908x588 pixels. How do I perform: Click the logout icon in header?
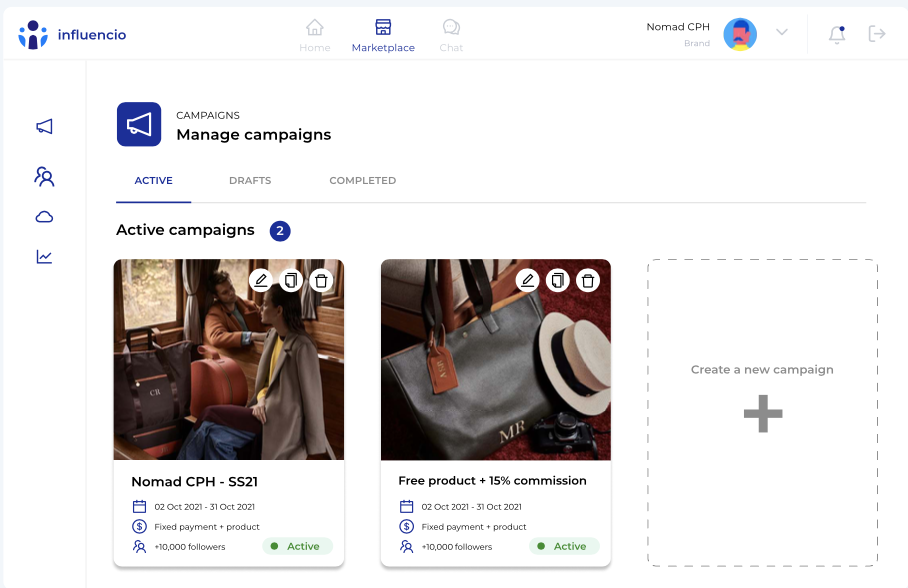tap(877, 34)
